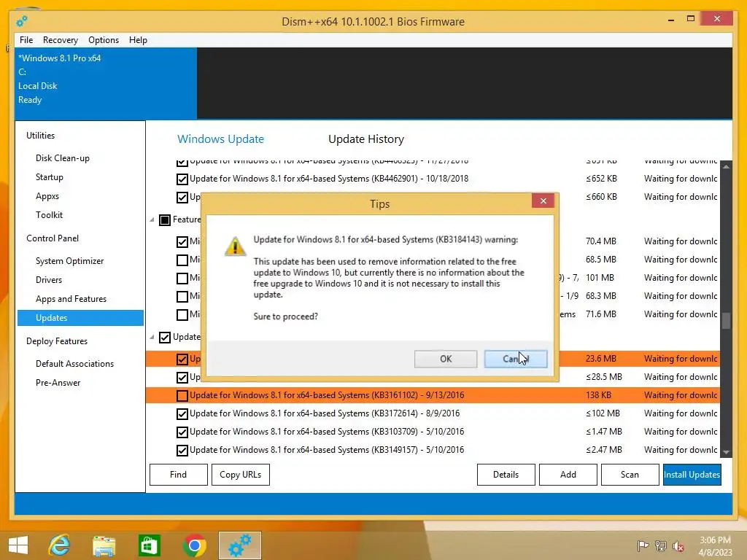
Task: Uncheck update KB4462901 checkbox
Action: click(x=182, y=179)
